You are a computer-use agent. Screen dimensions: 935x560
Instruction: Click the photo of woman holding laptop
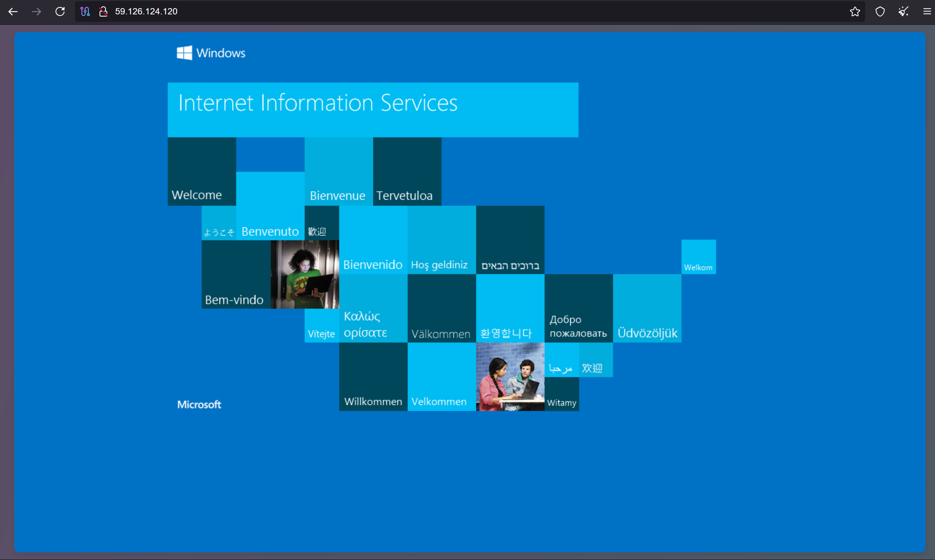(x=305, y=274)
